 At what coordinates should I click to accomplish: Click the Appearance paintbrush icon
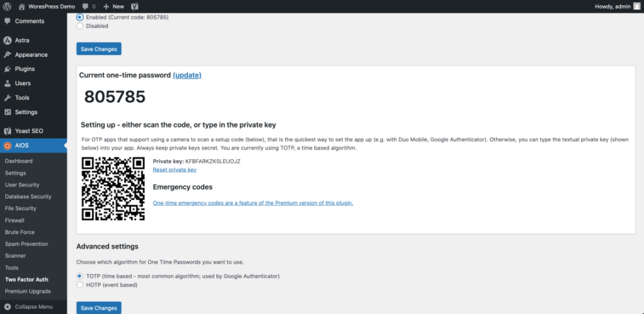pyautogui.click(x=7, y=55)
